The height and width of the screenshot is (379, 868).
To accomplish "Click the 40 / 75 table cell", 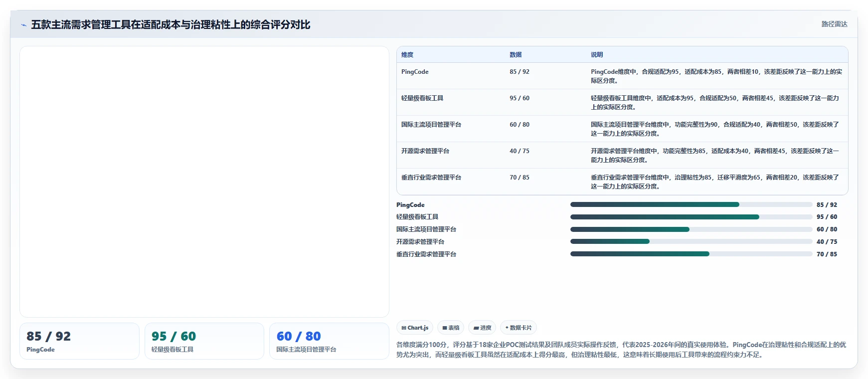I will point(520,151).
